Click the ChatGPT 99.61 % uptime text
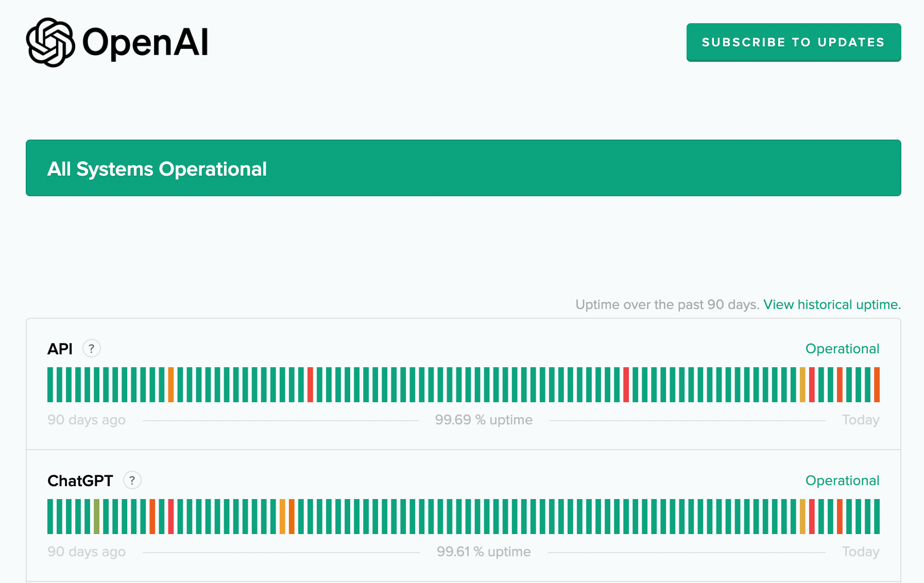The width and height of the screenshot is (924, 583). point(484,552)
